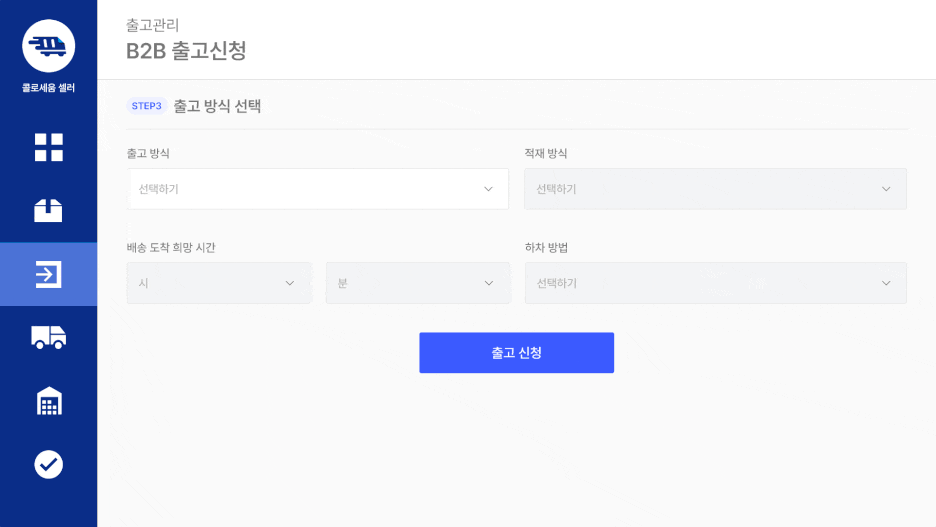Click the 콜로세움 셀러 text under logo
This screenshot has width=936, height=527.
(x=48, y=88)
